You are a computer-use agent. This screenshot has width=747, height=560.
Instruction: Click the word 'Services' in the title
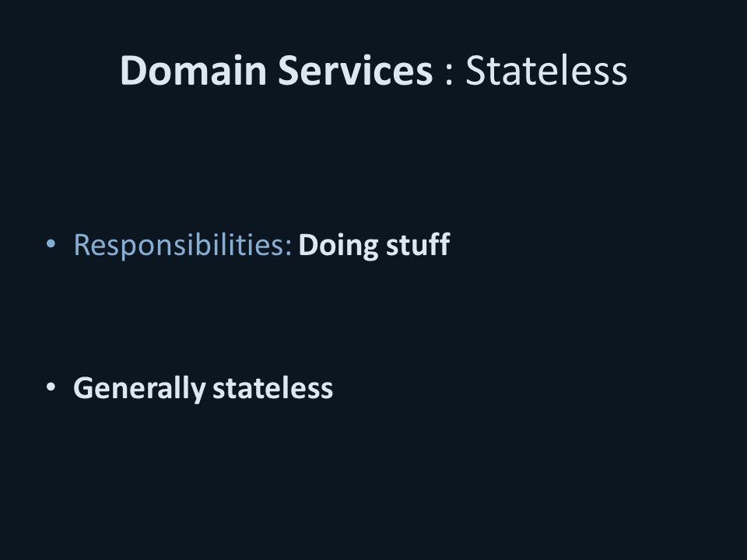coord(355,71)
